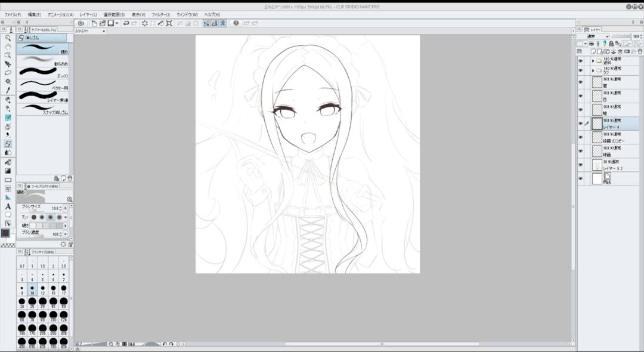644x352 pixels.
Task: Open anti-aliasing options dropdown arrow
Action: click(x=66, y=217)
